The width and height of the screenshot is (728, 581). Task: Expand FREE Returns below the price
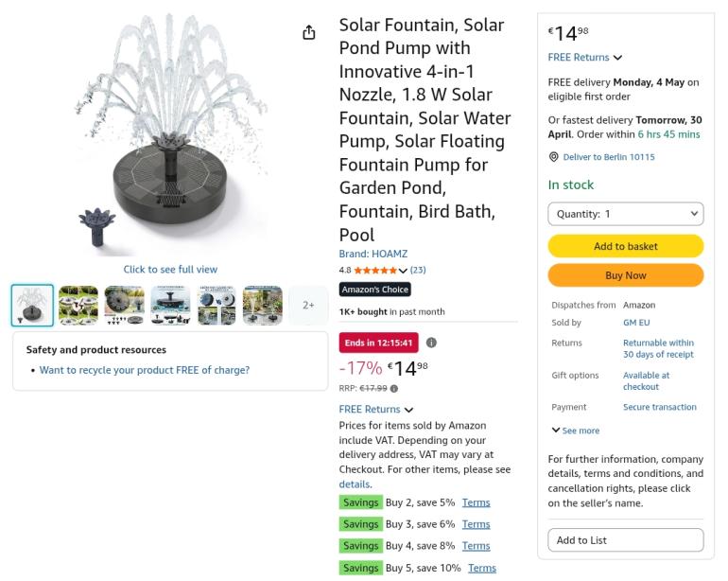tap(408, 410)
